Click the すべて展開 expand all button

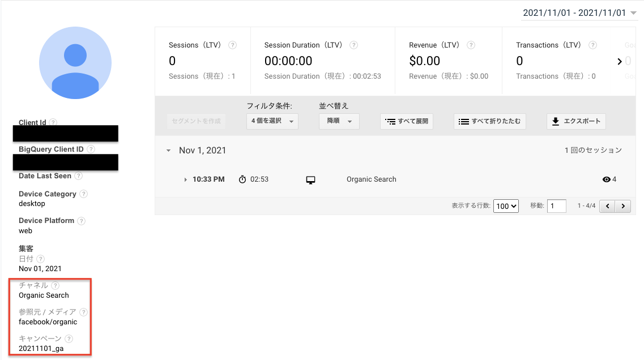coord(407,121)
